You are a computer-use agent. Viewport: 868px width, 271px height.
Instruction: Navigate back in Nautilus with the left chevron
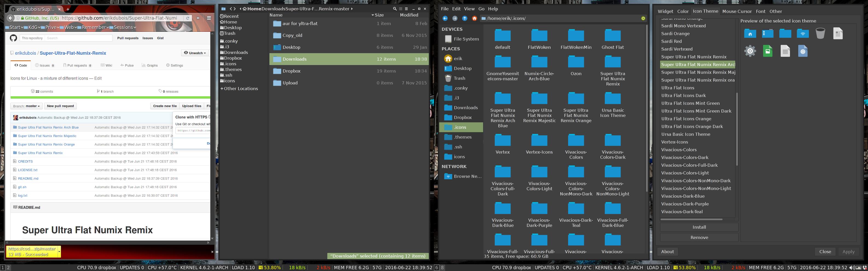click(231, 9)
